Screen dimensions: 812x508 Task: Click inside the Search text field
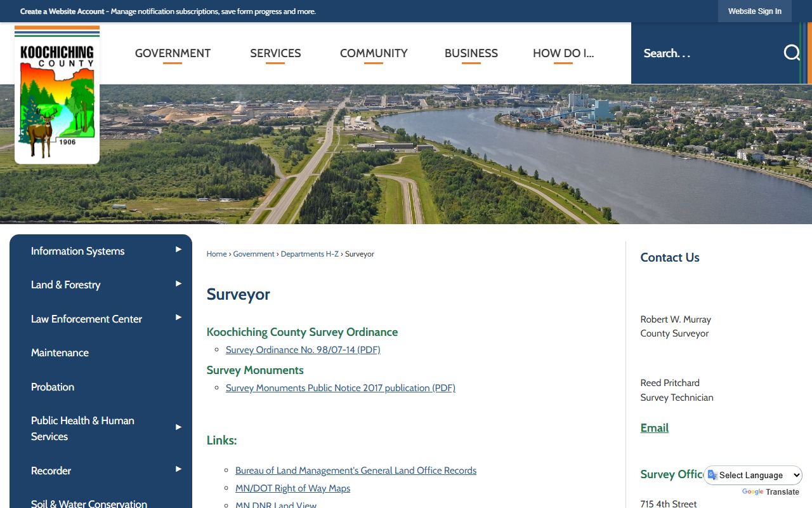tap(704, 53)
